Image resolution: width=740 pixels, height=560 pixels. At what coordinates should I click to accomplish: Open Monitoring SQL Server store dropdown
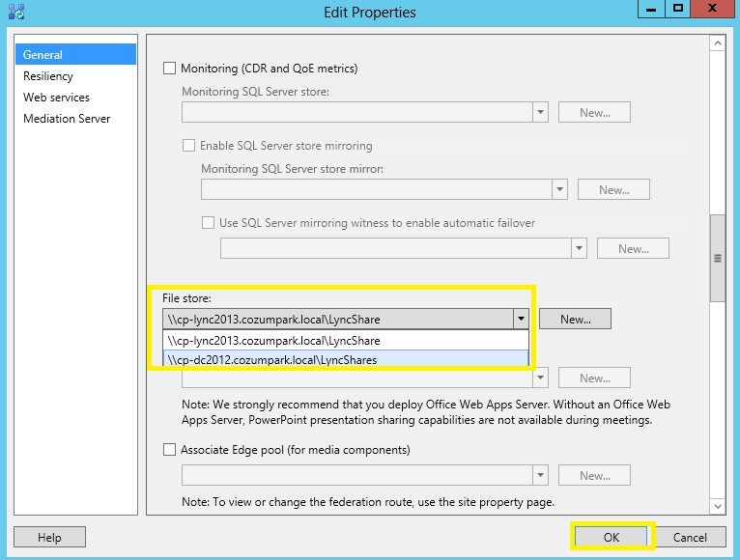[x=540, y=112]
